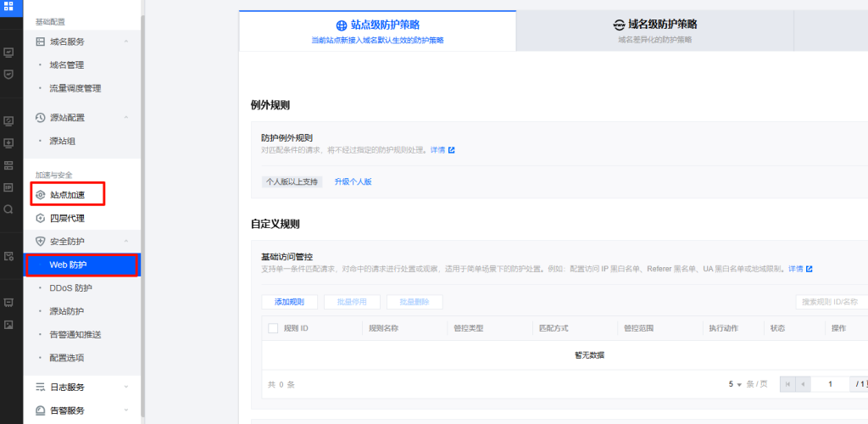
Task: Go to first page using pagination icon
Action: point(787,383)
